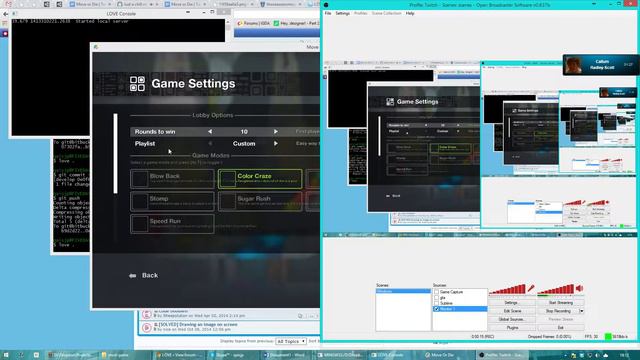The image size is (640, 360).
Task: Toggle the gta source checkbox
Action: coord(436,298)
